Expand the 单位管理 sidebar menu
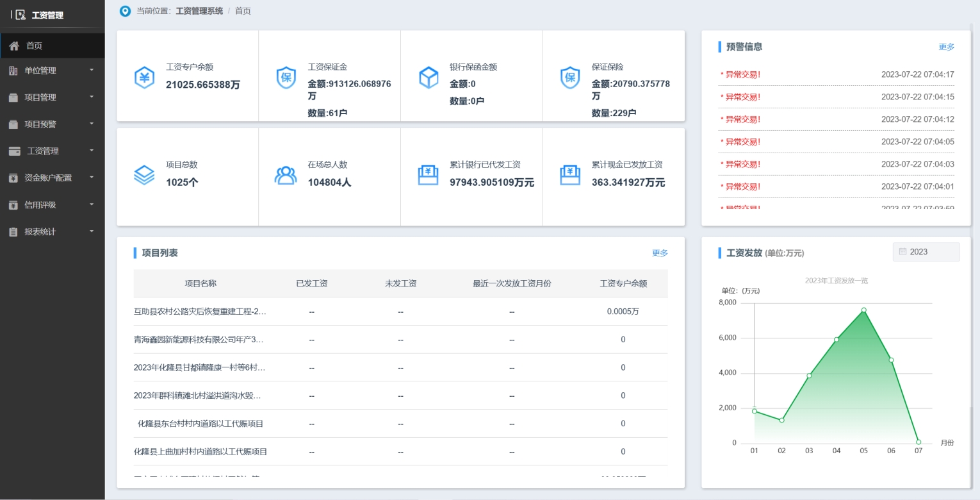This screenshot has height=500, width=980. pyautogui.click(x=51, y=70)
